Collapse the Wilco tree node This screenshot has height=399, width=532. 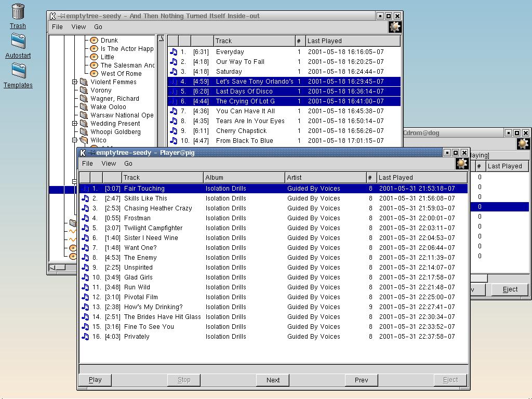point(75,140)
